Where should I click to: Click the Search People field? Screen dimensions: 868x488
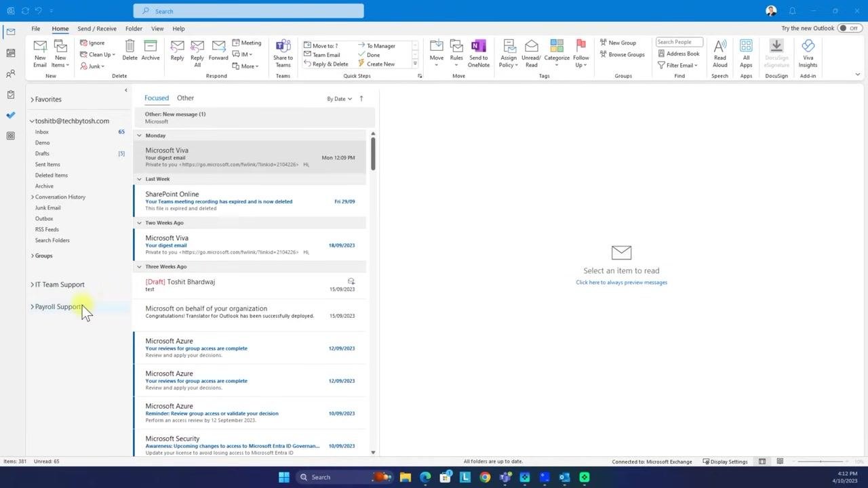click(679, 42)
